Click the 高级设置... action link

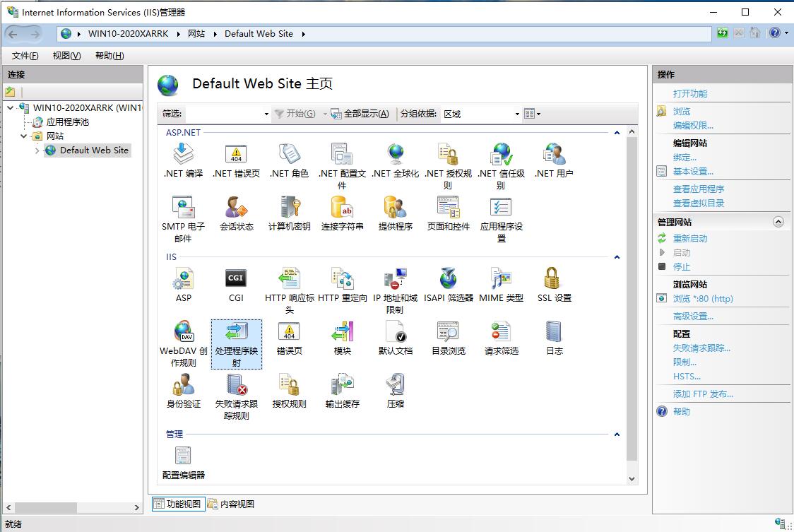click(693, 317)
